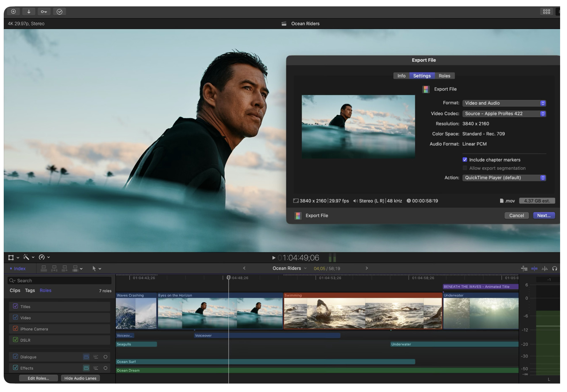
Task: Select the Eyes on the Horizon clip
Action: [220, 311]
